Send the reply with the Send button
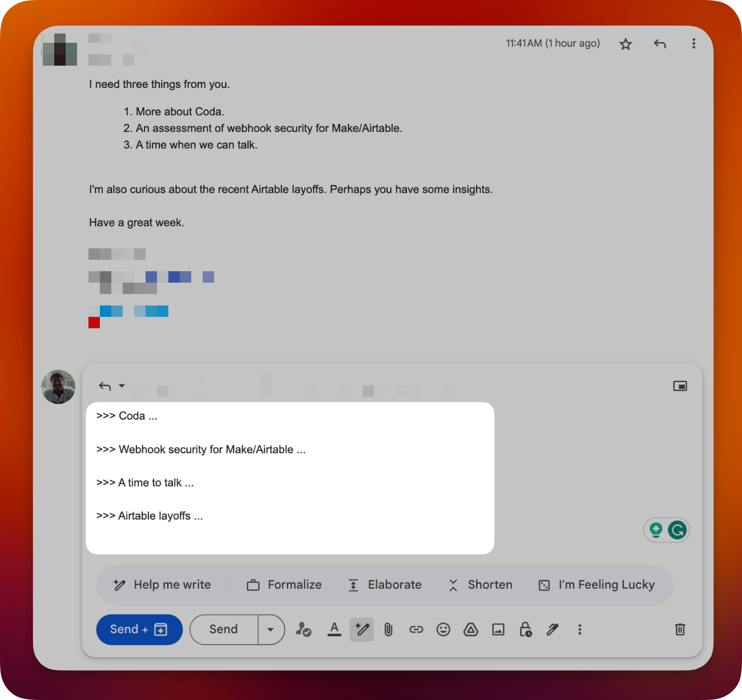This screenshot has width=742, height=700. click(224, 629)
